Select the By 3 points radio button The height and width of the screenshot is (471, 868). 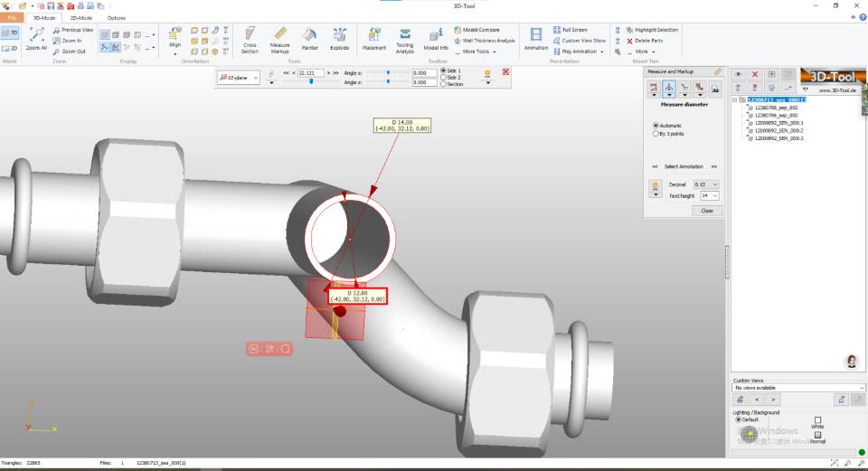coord(656,133)
